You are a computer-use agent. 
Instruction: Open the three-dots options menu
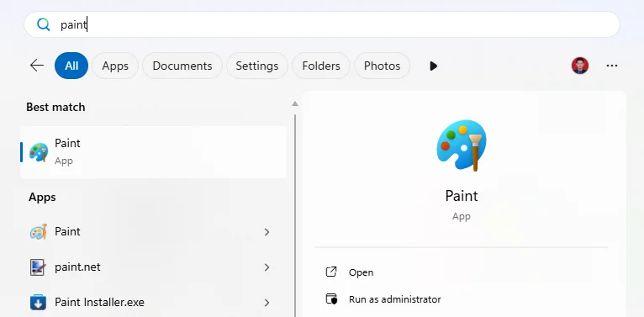click(612, 66)
